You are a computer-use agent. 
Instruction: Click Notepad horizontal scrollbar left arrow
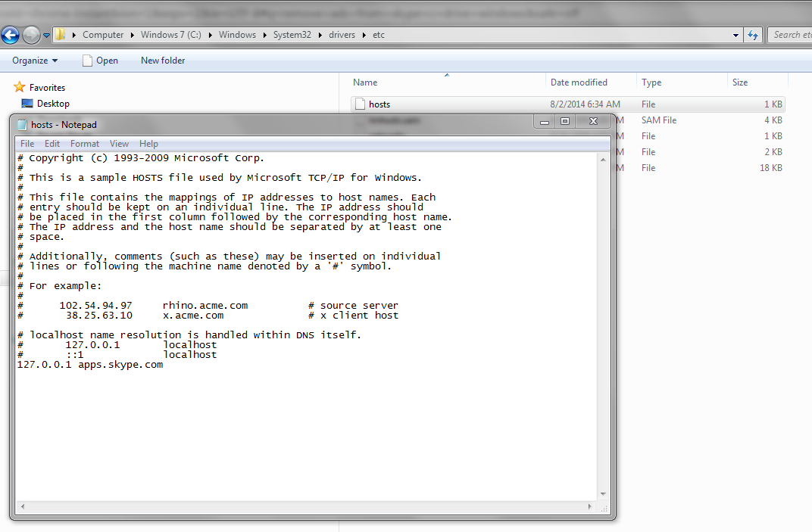(x=23, y=506)
